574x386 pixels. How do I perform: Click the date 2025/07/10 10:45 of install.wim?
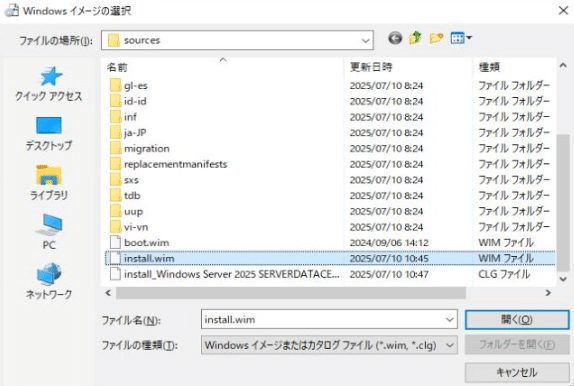389,259
